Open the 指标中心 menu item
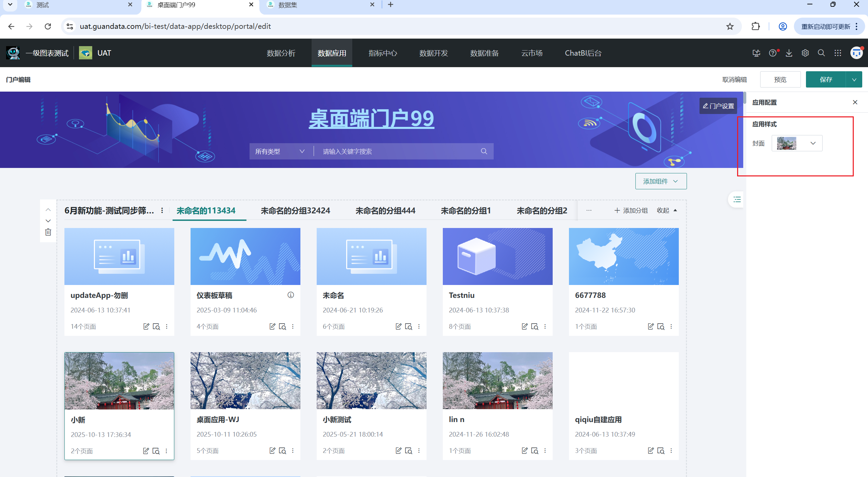This screenshot has height=477, width=868. 382,53
